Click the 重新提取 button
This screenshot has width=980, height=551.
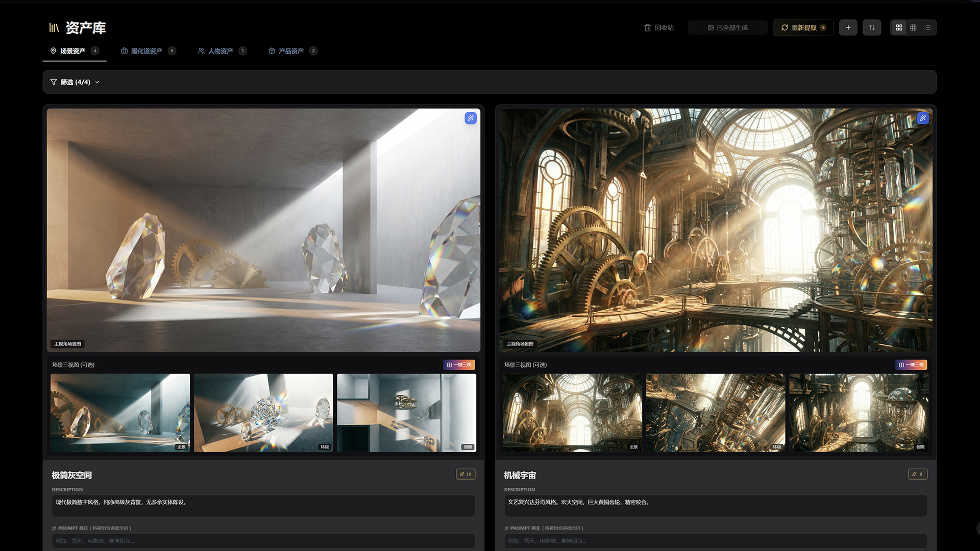[803, 28]
